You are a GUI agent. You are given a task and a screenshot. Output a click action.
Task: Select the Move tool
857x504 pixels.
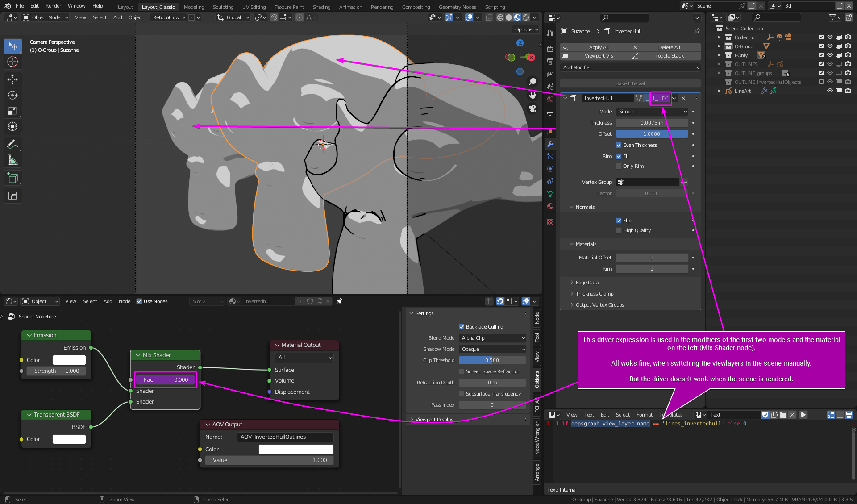[x=12, y=79]
